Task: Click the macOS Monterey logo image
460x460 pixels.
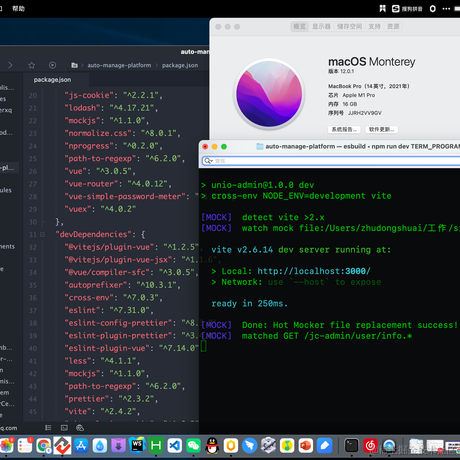Action: (x=269, y=94)
